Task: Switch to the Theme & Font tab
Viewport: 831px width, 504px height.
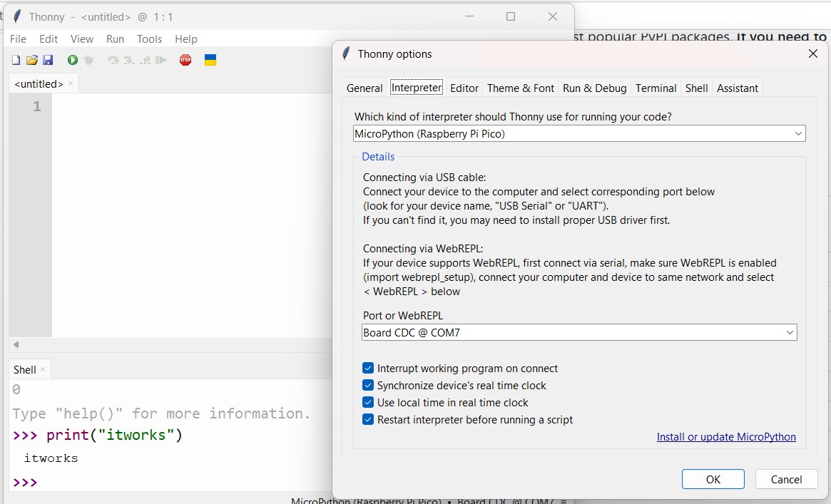Action: 521,88
